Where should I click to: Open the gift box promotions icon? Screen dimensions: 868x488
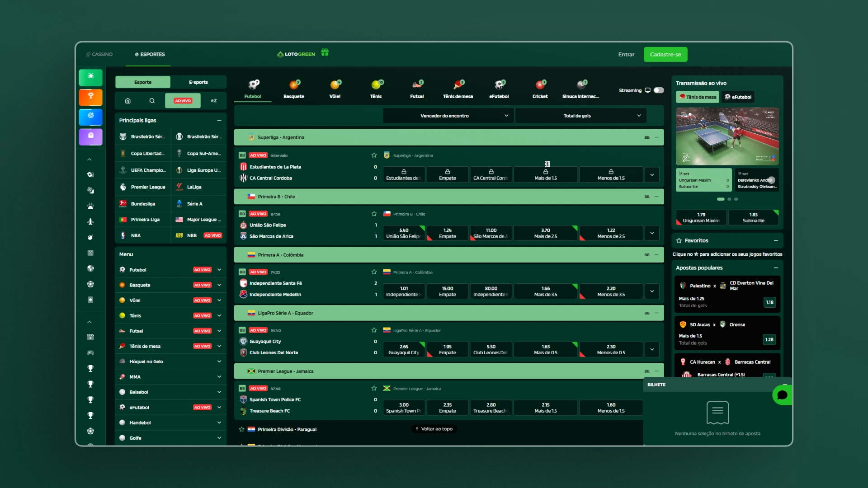click(x=325, y=53)
